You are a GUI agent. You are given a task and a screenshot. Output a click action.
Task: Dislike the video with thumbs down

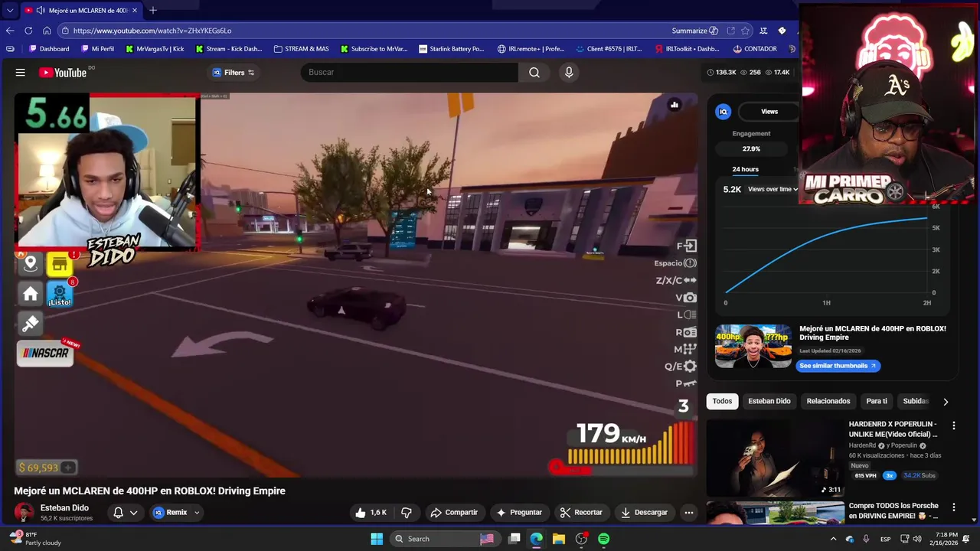point(407,513)
